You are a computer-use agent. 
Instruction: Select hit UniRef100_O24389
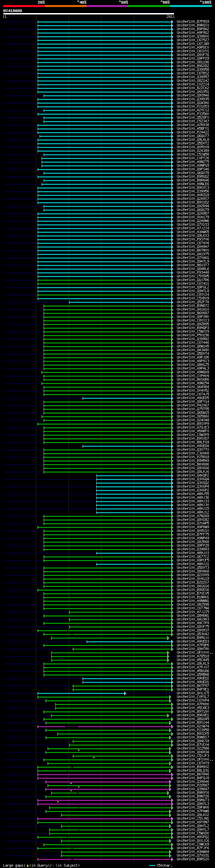pyautogui.click(x=193, y=151)
